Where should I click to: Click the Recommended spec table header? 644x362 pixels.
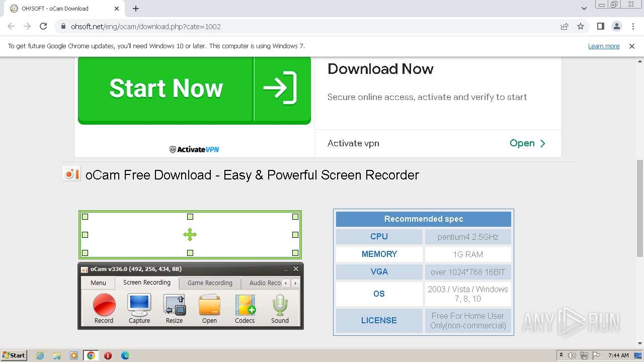[424, 219]
